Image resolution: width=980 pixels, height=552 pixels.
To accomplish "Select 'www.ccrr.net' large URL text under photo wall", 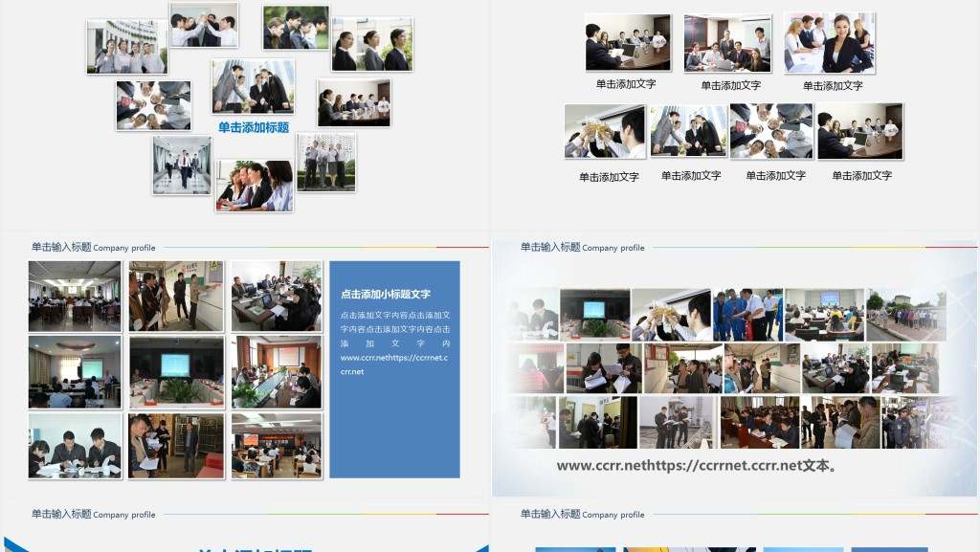I will [x=697, y=465].
